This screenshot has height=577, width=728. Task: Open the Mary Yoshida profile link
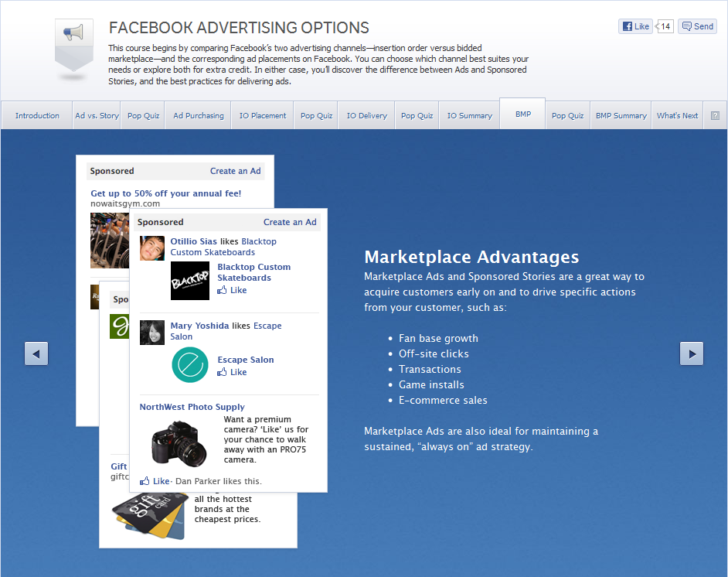pos(199,326)
